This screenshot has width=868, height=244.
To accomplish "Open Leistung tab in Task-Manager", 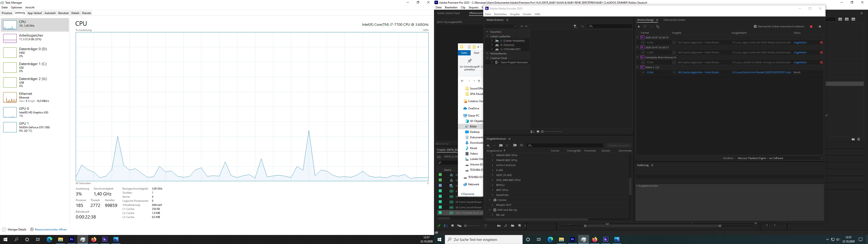I will [19, 13].
